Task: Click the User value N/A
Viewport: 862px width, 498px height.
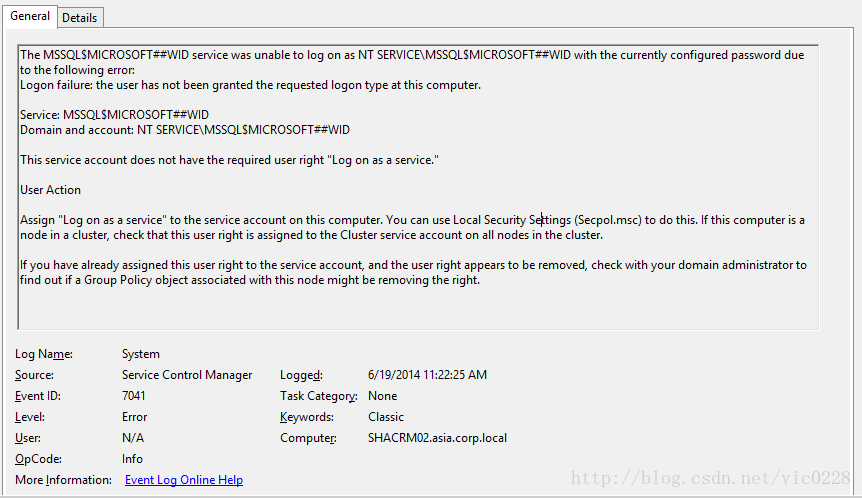Action: [x=133, y=438]
